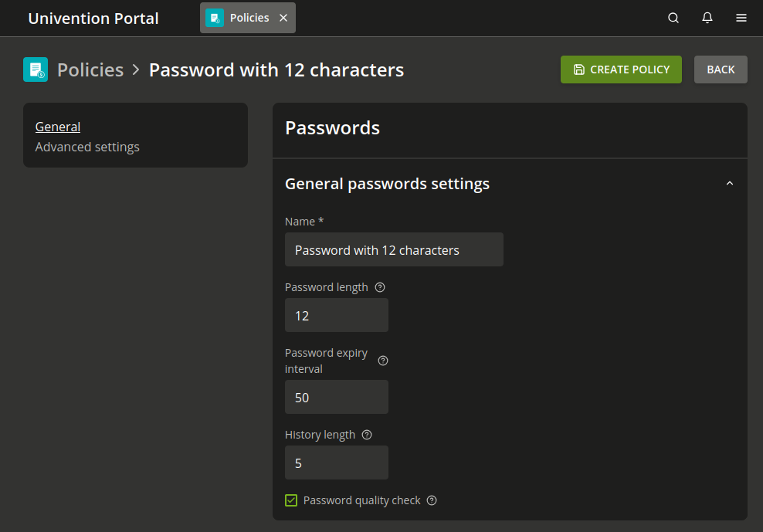Disable the Password quality check checkbox

(x=291, y=500)
